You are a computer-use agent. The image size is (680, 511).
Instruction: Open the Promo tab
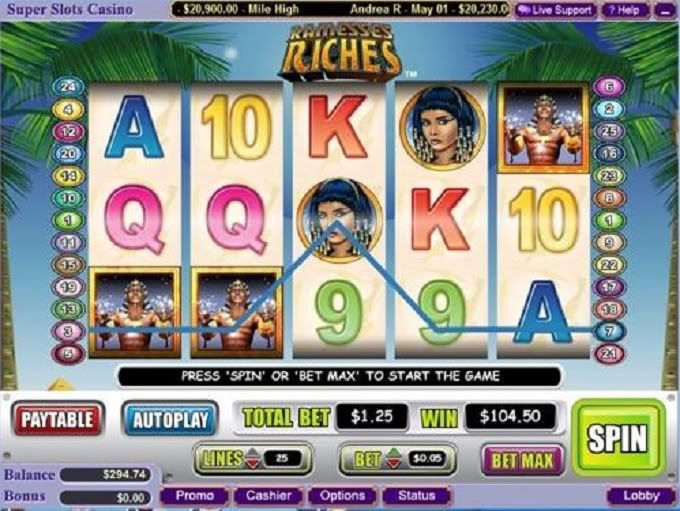(195, 496)
